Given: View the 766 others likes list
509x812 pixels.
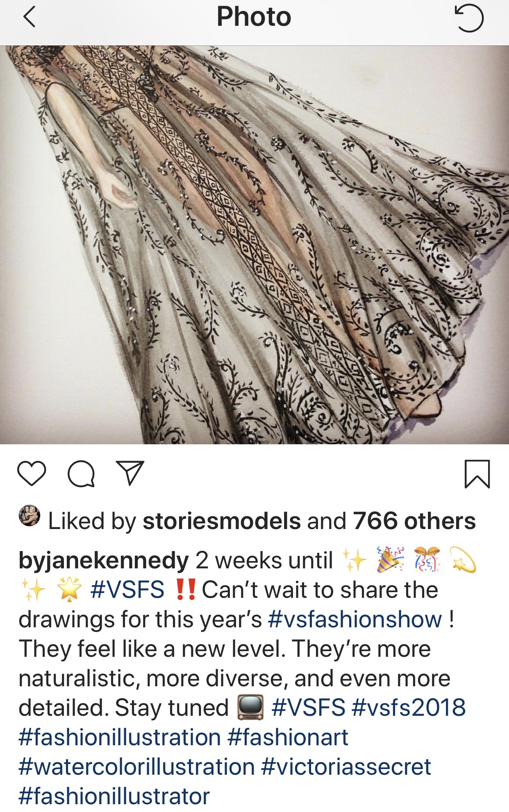Looking at the screenshot, I should 414,521.
